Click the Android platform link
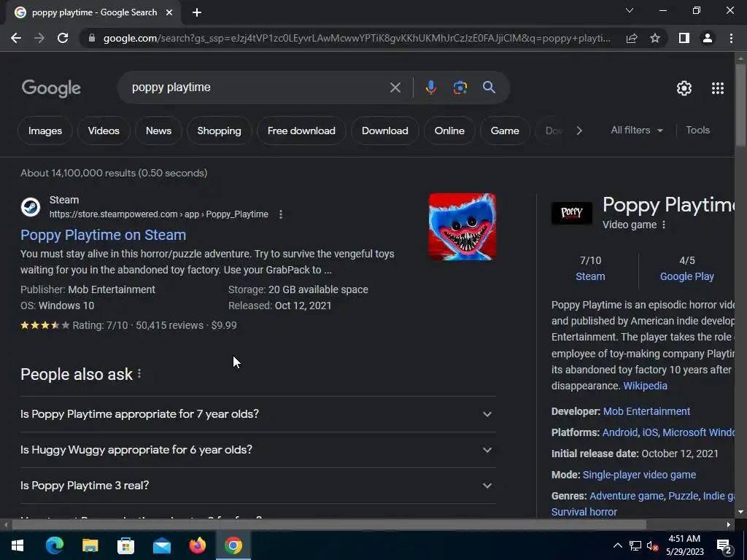747x560 pixels. click(x=620, y=432)
